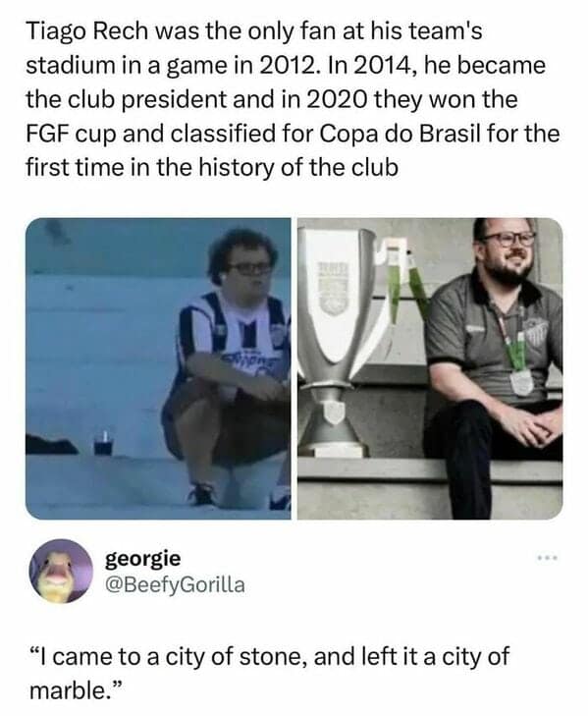This screenshot has width=588, height=716.
Task: Click the year 2012 in the caption
Action: point(287,66)
